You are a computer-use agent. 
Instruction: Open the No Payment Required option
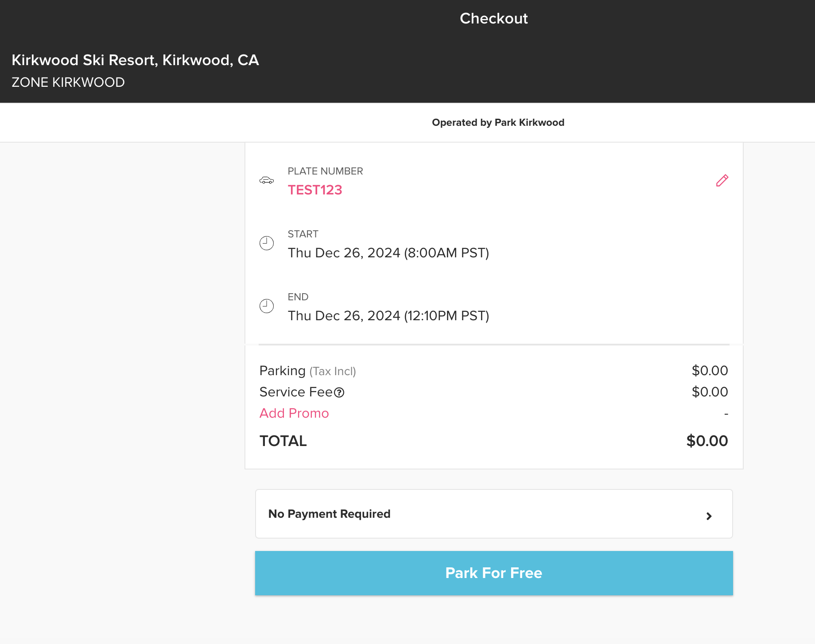tap(330, 514)
